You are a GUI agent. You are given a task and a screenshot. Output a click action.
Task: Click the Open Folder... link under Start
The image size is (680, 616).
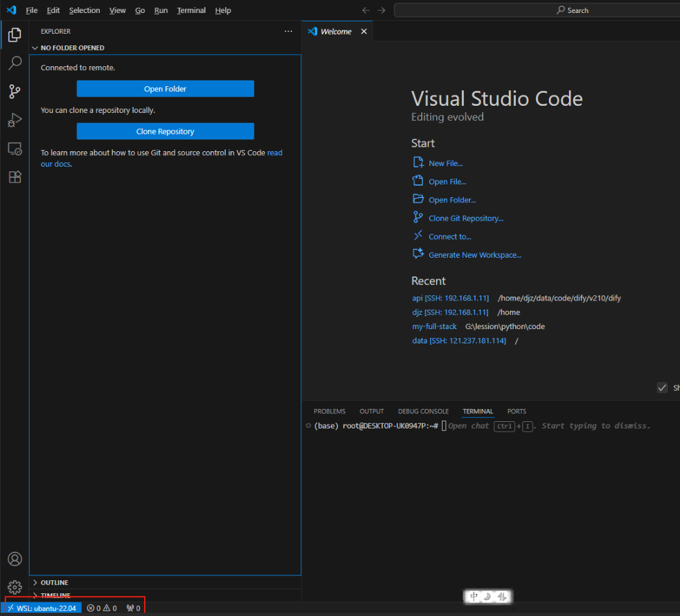(x=452, y=199)
